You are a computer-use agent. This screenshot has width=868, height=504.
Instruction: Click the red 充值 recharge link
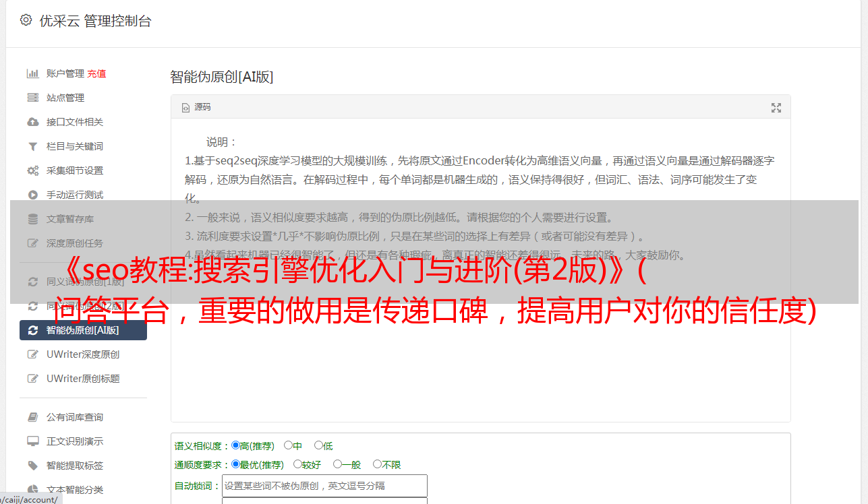tap(96, 73)
